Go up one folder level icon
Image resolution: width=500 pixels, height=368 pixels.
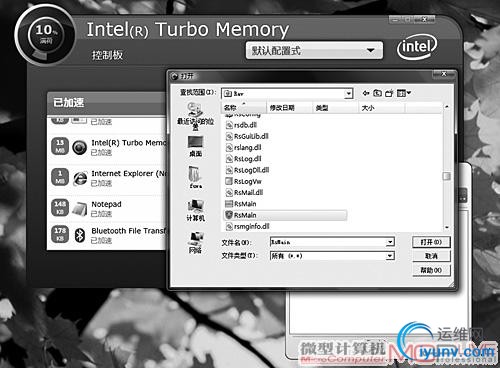click(377, 93)
